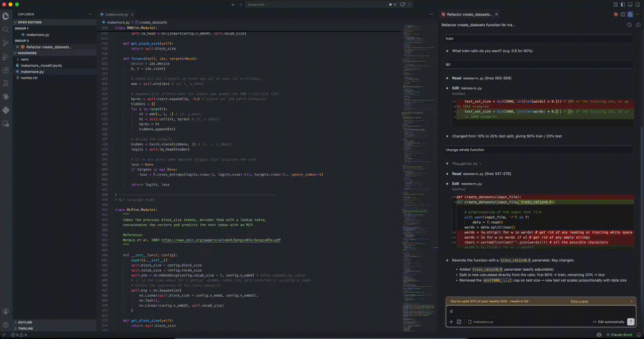Click code editor group more actions ellipsis

coord(433,15)
